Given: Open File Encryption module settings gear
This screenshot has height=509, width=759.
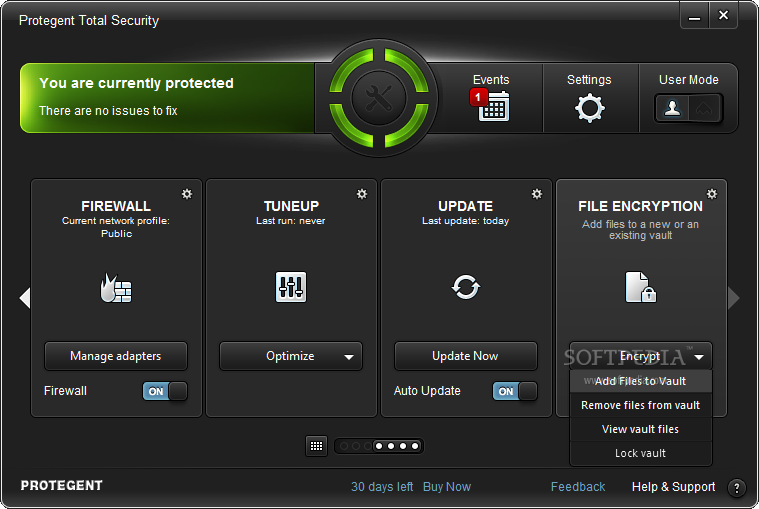Looking at the screenshot, I should 712,194.
